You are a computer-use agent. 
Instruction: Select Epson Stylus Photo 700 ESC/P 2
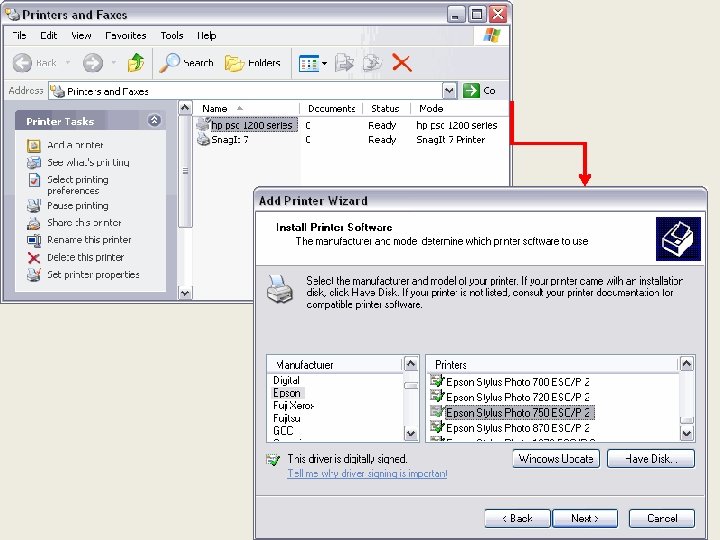[x=518, y=382]
